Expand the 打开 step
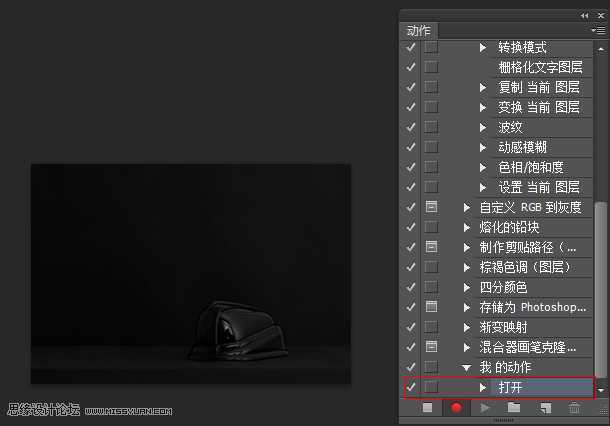 point(483,387)
